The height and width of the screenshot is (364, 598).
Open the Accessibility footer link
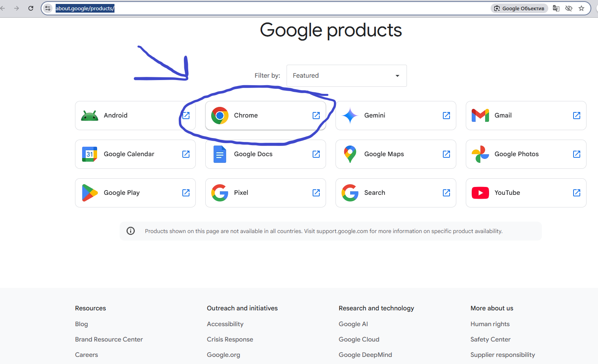click(x=225, y=324)
